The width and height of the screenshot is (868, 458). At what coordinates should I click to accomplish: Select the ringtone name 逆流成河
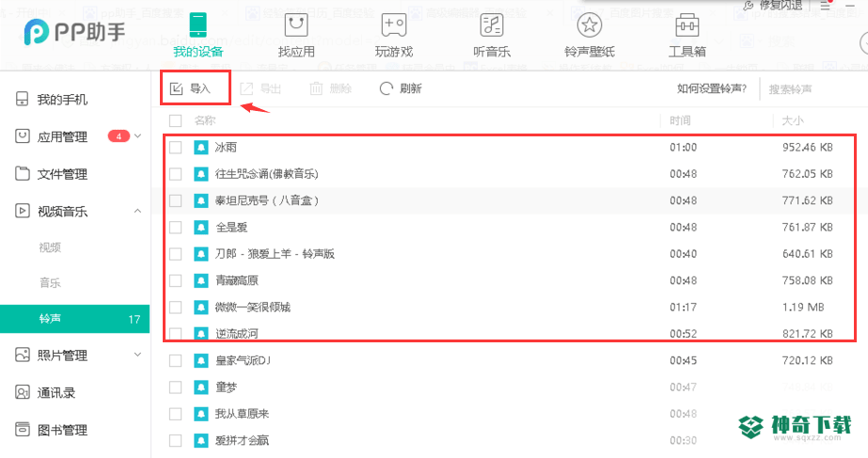(236, 334)
